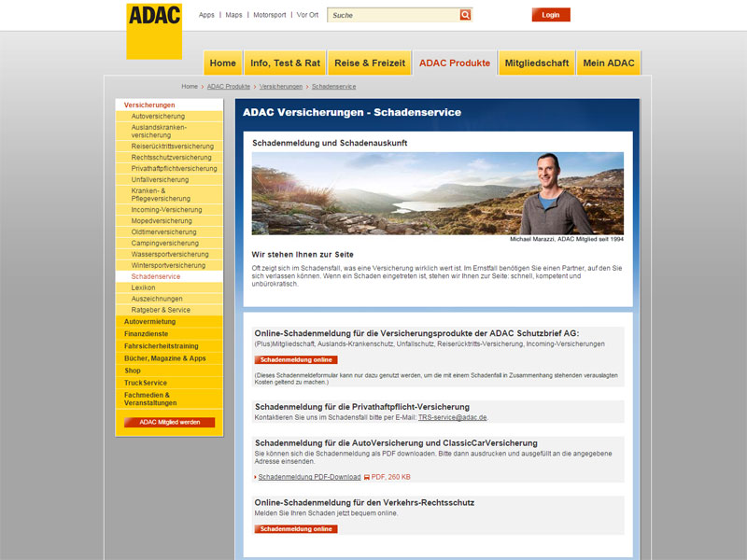Open the Mitgliedschaft tab
The height and width of the screenshot is (560, 747).
pyautogui.click(x=536, y=63)
